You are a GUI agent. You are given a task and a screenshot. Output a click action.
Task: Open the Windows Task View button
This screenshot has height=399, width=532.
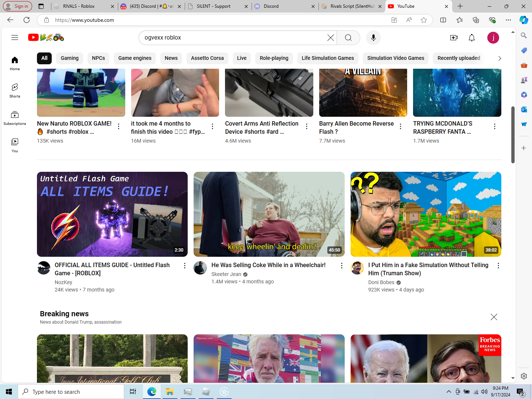133,392
